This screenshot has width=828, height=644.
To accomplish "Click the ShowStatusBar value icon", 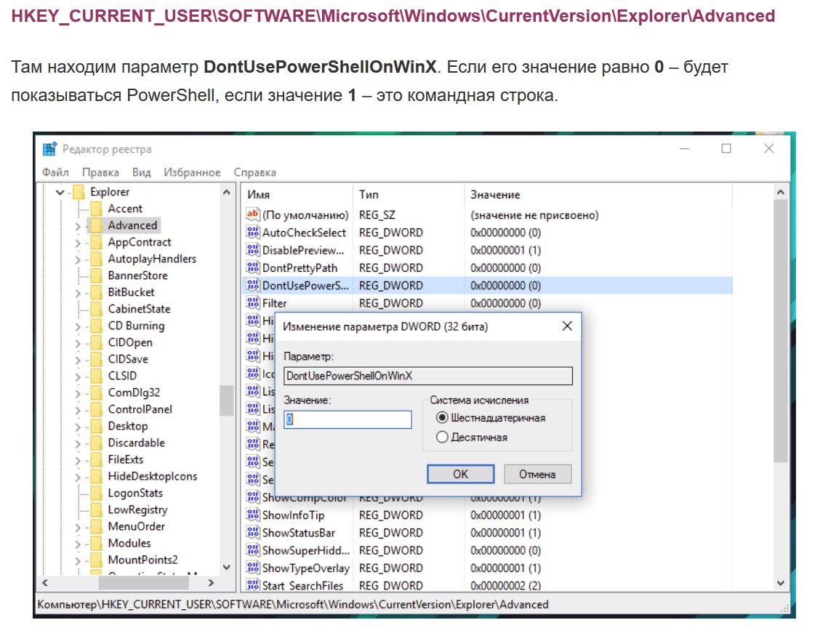I will pyautogui.click(x=253, y=533).
